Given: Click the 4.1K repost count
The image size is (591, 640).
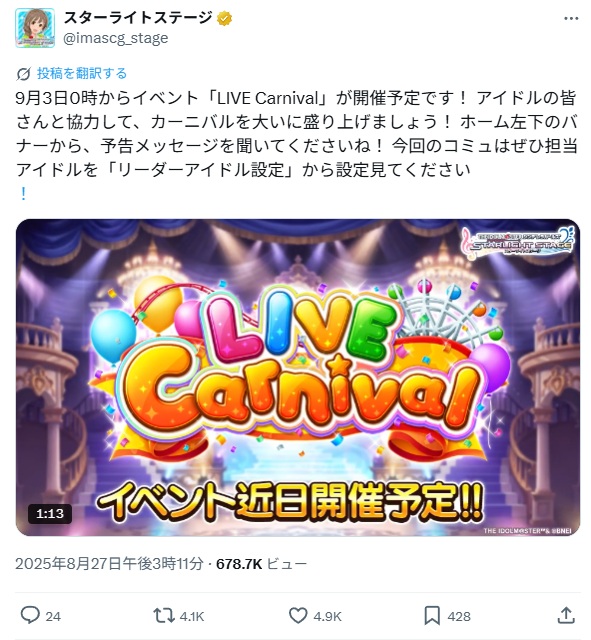Looking at the screenshot, I should [191, 616].
